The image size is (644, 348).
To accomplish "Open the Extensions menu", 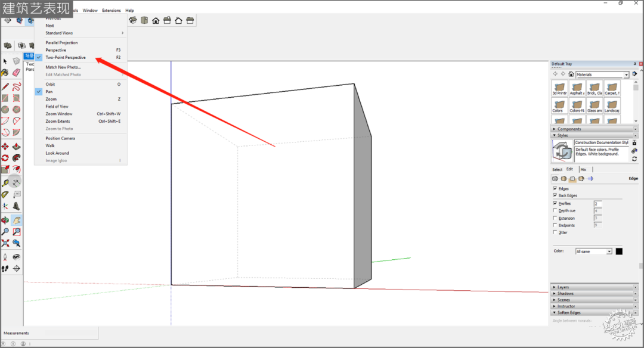I will [112, 10].
